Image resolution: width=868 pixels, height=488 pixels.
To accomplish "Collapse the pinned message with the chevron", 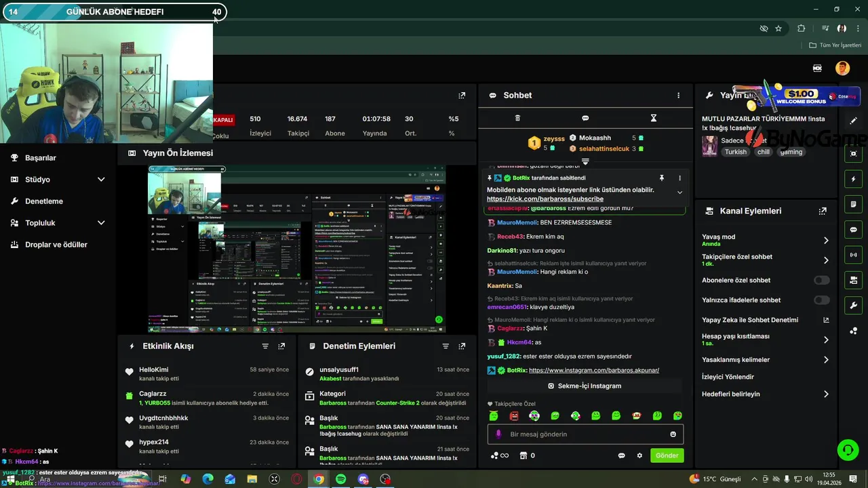I will [x=679, y=192].
